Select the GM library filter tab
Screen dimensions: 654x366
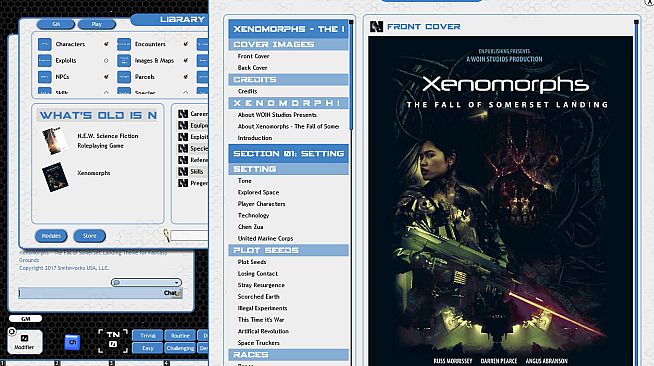(x=55, y=24)
